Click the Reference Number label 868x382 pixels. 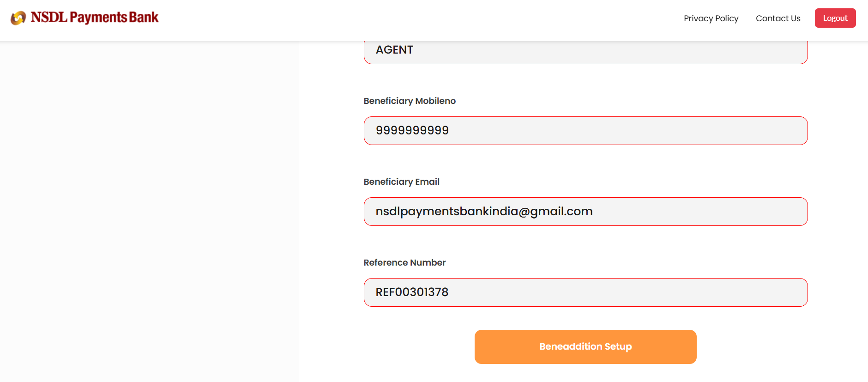[x=404, y=263]
